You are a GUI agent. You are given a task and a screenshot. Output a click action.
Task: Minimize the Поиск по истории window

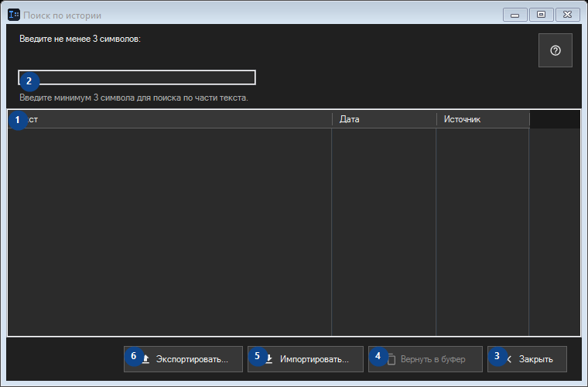(x=514, y=15)
